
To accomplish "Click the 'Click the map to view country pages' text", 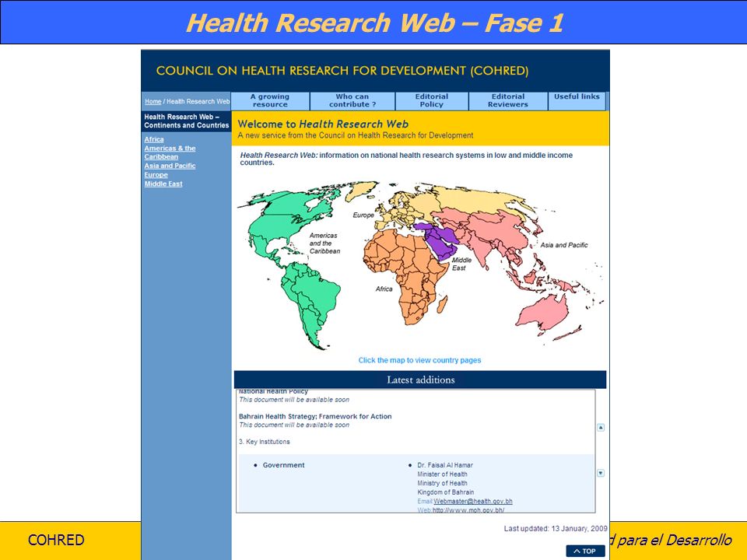I will (419, 360).
